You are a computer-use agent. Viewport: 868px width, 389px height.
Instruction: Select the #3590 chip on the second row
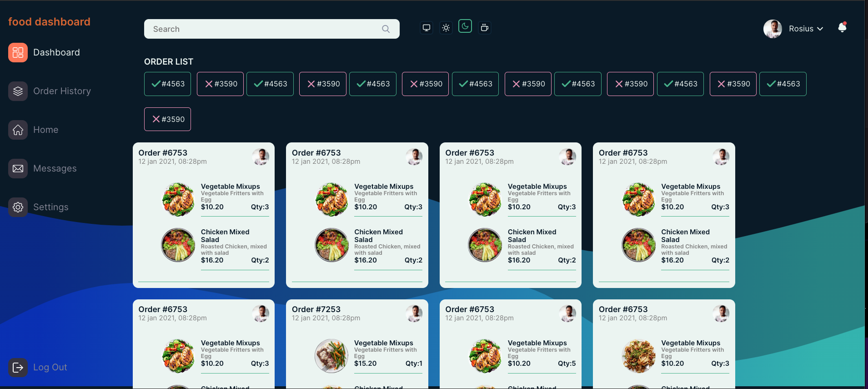[167, 119]
